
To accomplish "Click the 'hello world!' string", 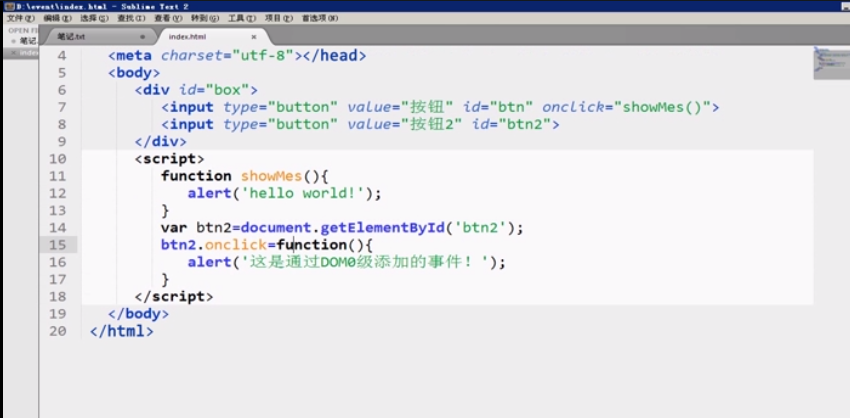I will (x=302, y=194).
